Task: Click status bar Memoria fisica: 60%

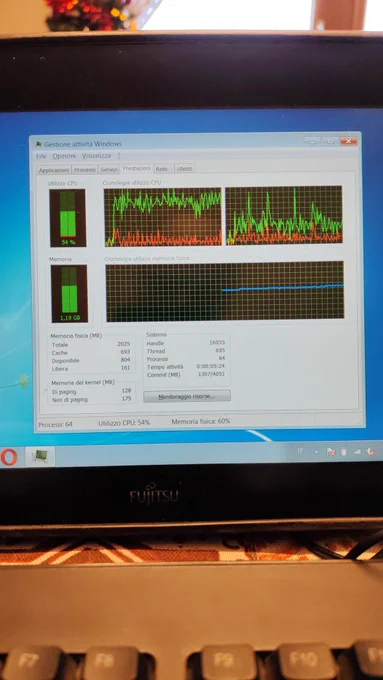Action: [x=201, y=422]
